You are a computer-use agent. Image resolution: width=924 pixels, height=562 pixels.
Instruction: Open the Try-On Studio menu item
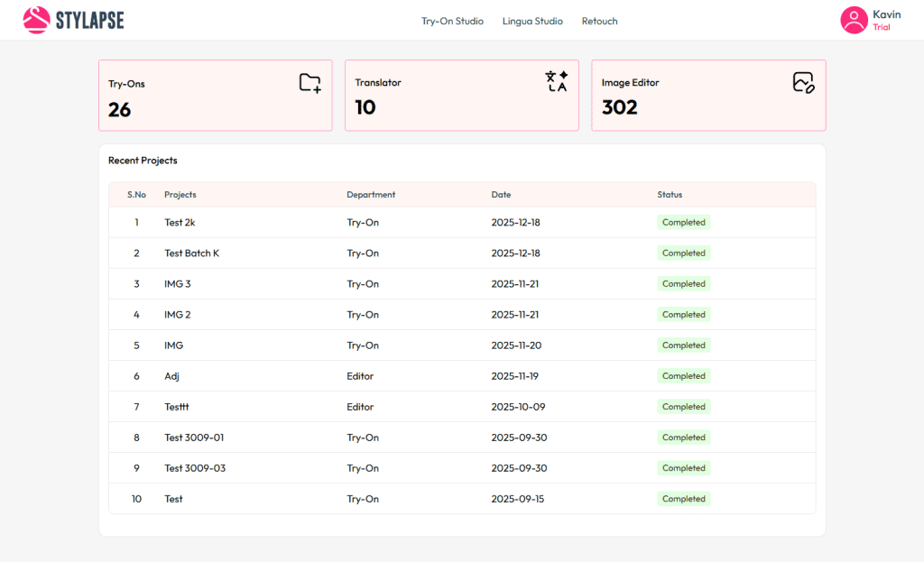click(x=452, y=21)
